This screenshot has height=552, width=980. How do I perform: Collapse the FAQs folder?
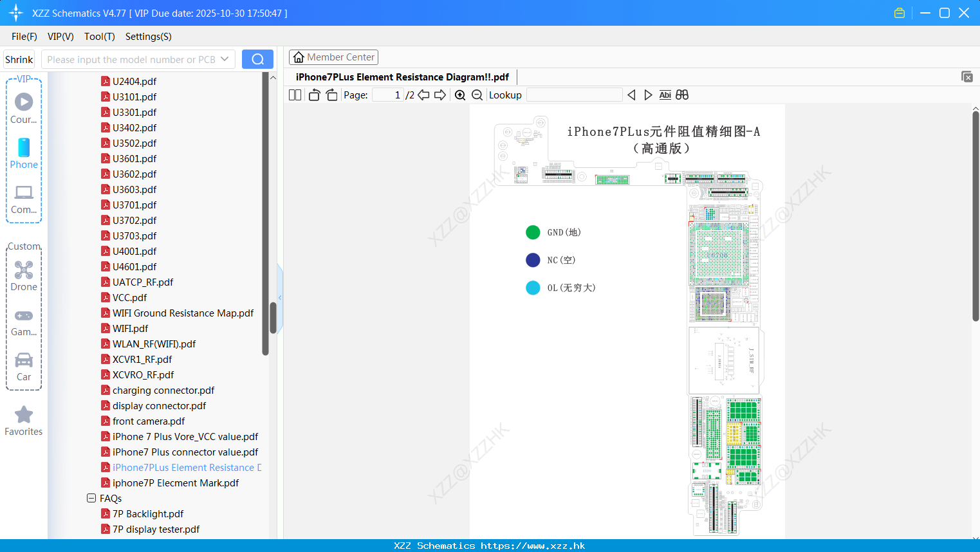point(91,498)
